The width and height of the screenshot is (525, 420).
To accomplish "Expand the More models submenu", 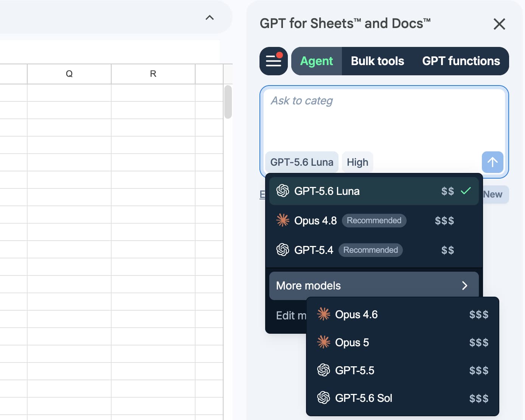I will (374, 286).
